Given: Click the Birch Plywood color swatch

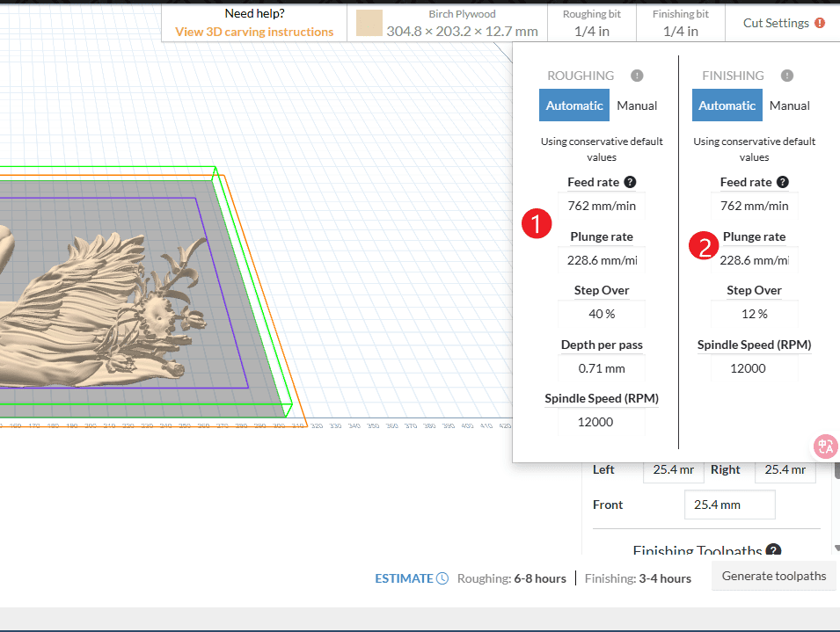Looking at the screenshot, I should [x=369, y=24].
